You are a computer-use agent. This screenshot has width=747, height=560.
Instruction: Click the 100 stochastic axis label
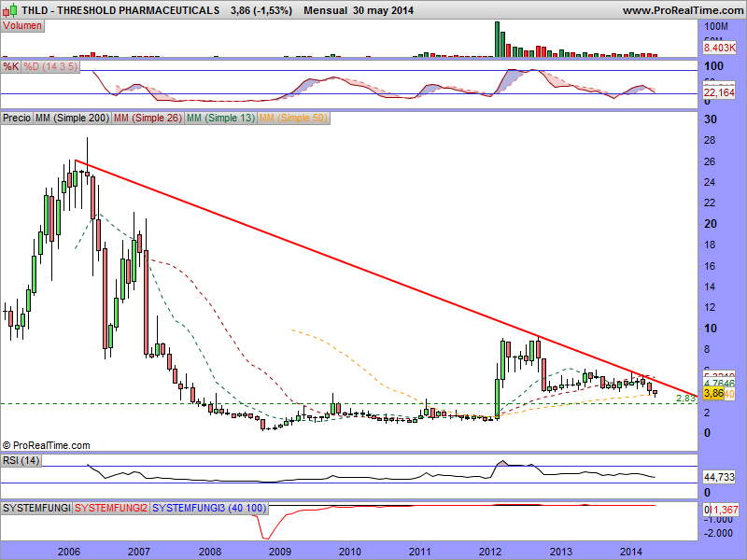tap(713, 66)
